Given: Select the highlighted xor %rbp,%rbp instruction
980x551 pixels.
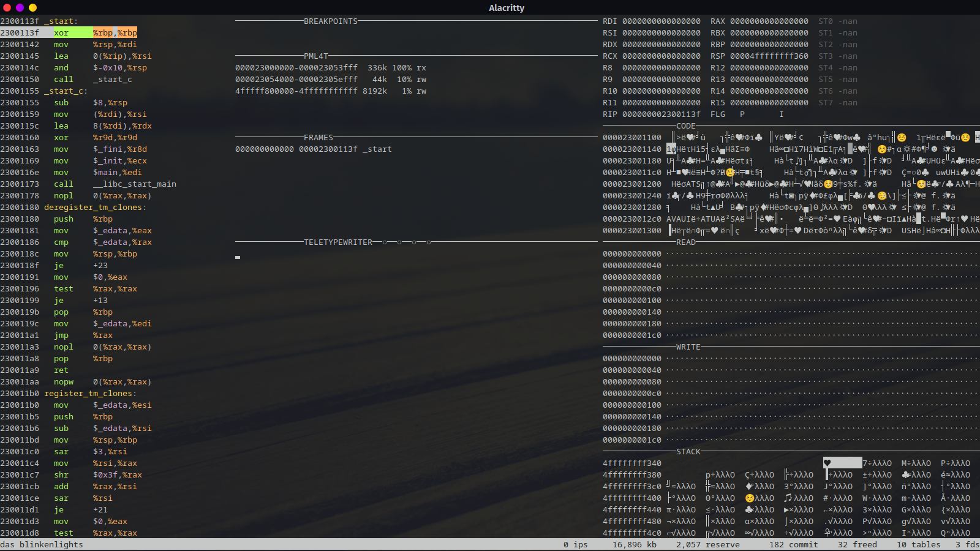Looking at the screenshot, I should 69,33.
